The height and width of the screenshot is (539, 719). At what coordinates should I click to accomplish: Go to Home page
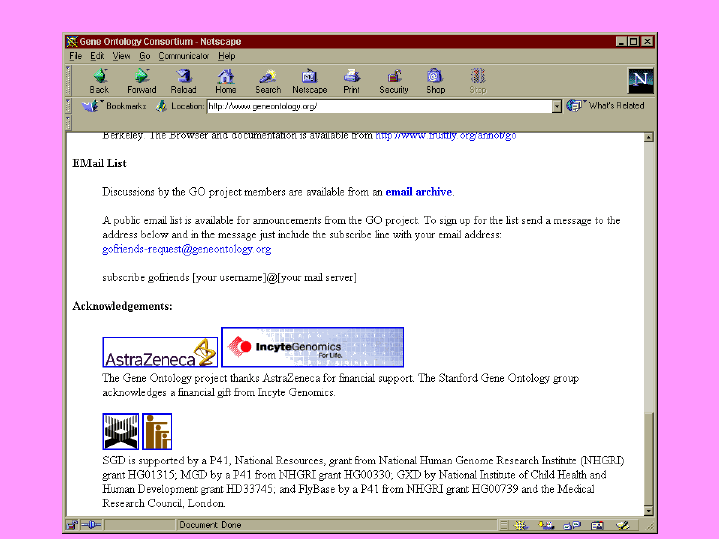tap(226, 81)
